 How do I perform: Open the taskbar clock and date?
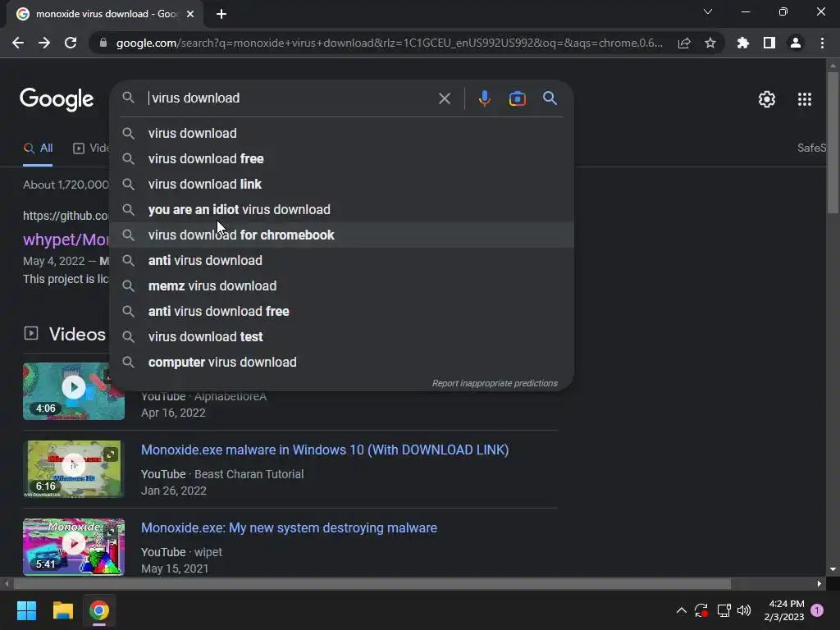(x=784, y=610)
